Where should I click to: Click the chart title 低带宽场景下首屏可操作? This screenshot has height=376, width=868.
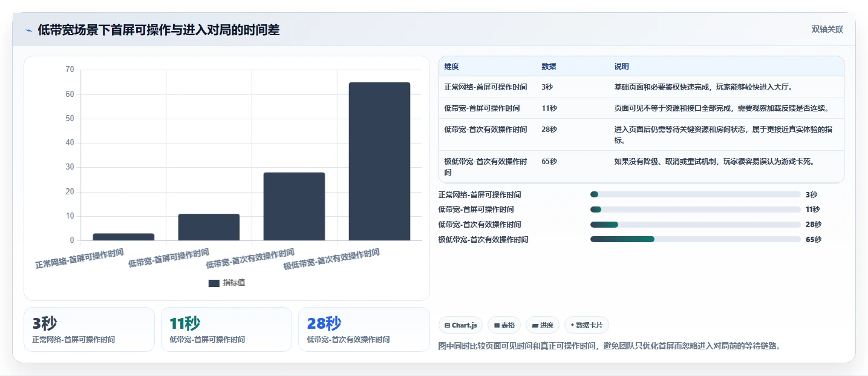(158, 30)
